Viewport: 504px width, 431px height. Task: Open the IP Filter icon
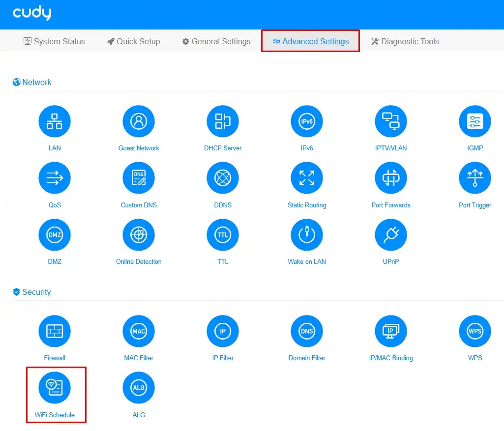(223, 331)
